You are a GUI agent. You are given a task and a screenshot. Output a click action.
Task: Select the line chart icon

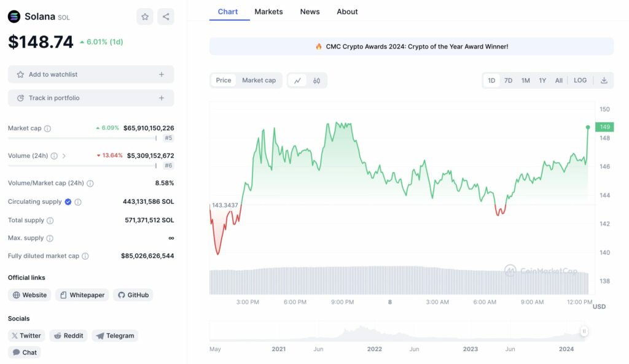[297, 80]
